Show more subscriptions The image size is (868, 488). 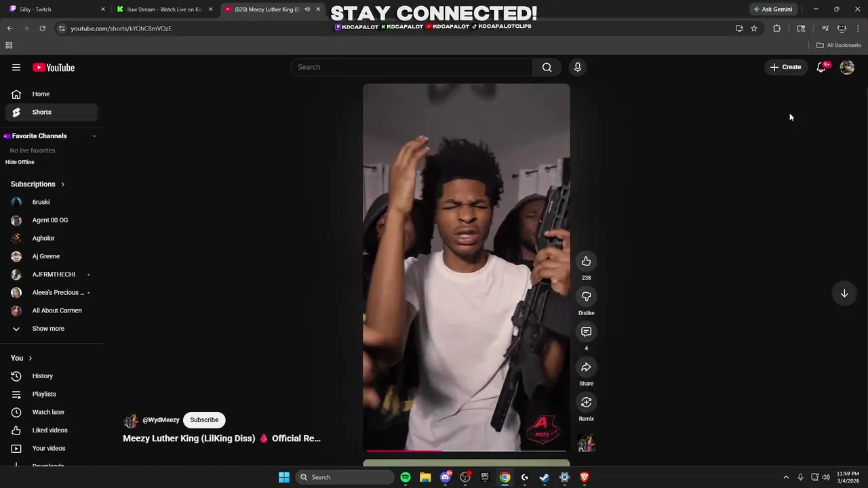coord(52,329)
